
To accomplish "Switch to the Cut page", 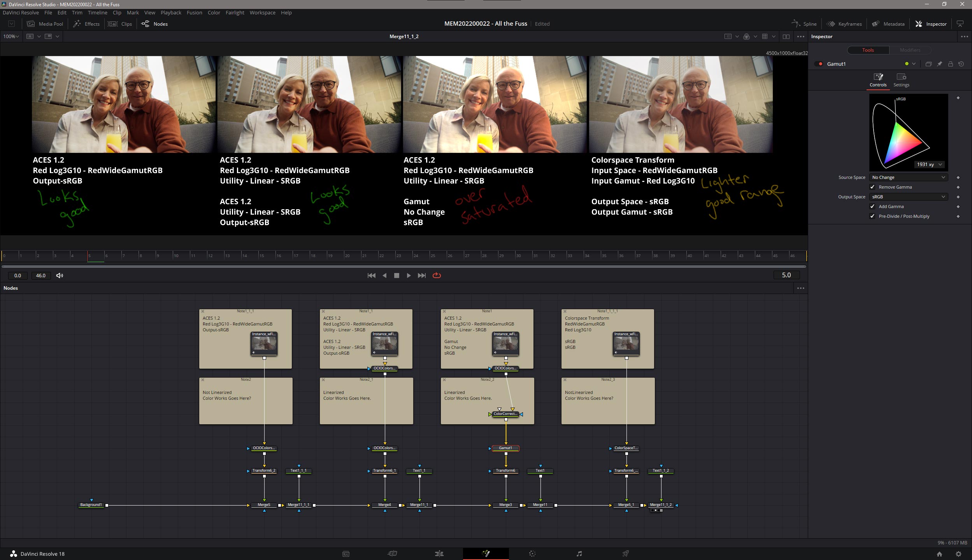I will 392,553.
